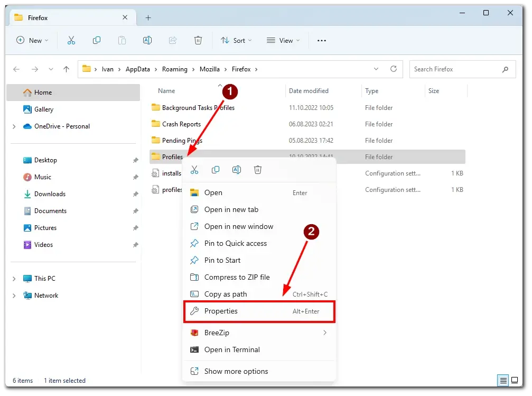Click AppData in the breadcrumb path
Screen dimensions: 532x396
point(138,69)
